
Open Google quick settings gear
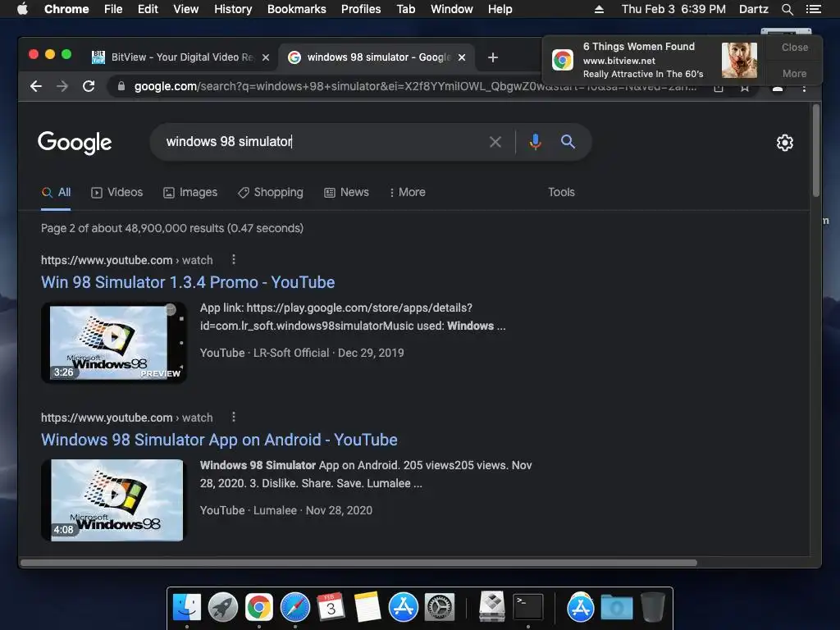tap(785, 143)
